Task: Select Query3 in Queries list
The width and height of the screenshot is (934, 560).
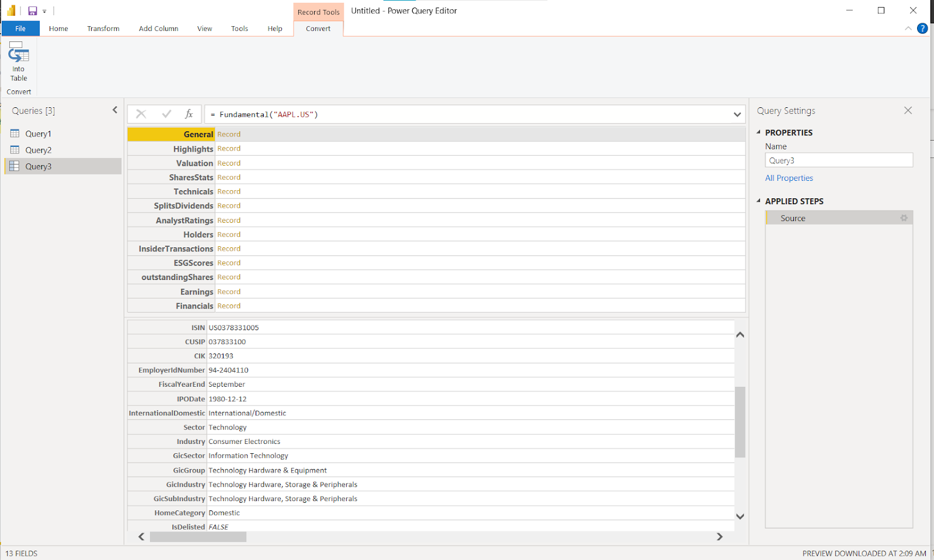Action: [x=63, y=166]
